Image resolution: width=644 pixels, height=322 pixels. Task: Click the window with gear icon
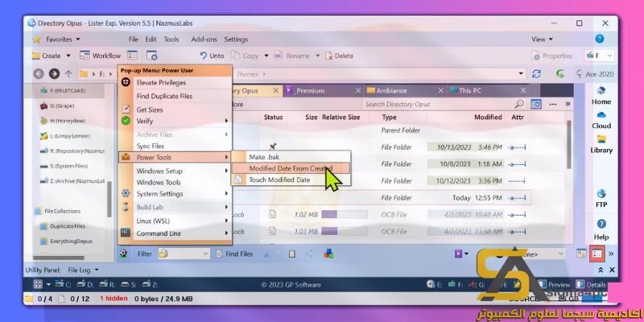152,56
